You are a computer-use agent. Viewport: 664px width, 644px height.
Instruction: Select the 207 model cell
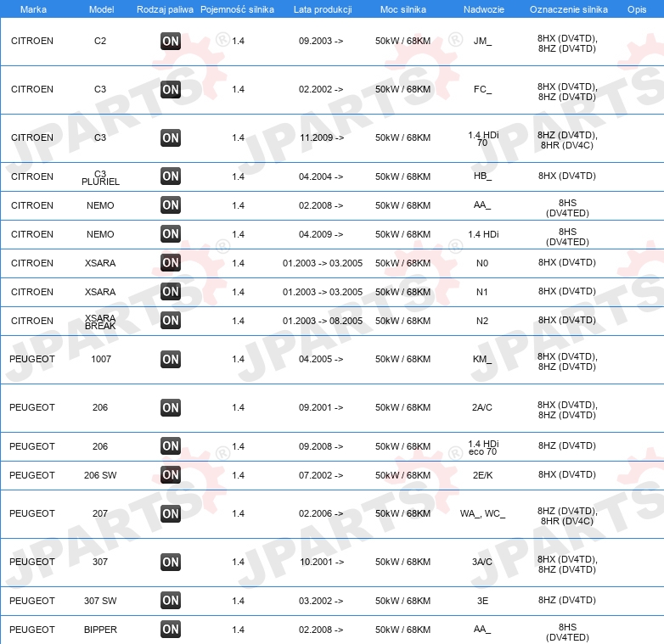tap(100, 513)
